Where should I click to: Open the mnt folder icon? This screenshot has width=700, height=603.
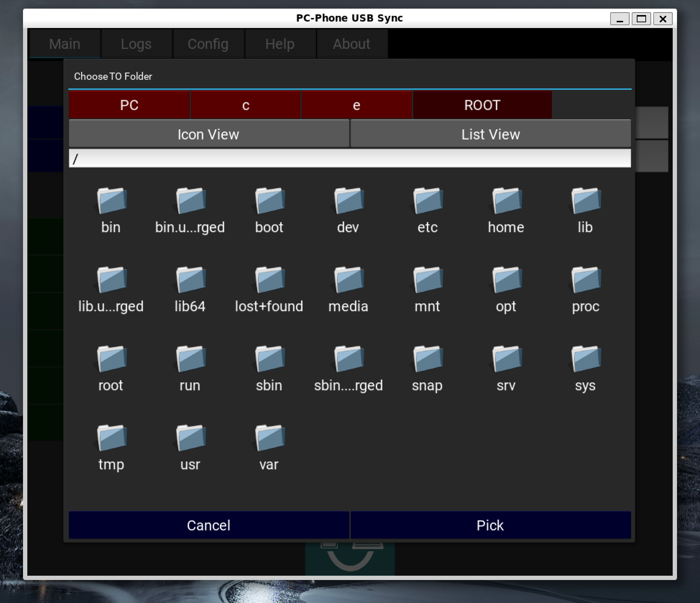[427, 280]
